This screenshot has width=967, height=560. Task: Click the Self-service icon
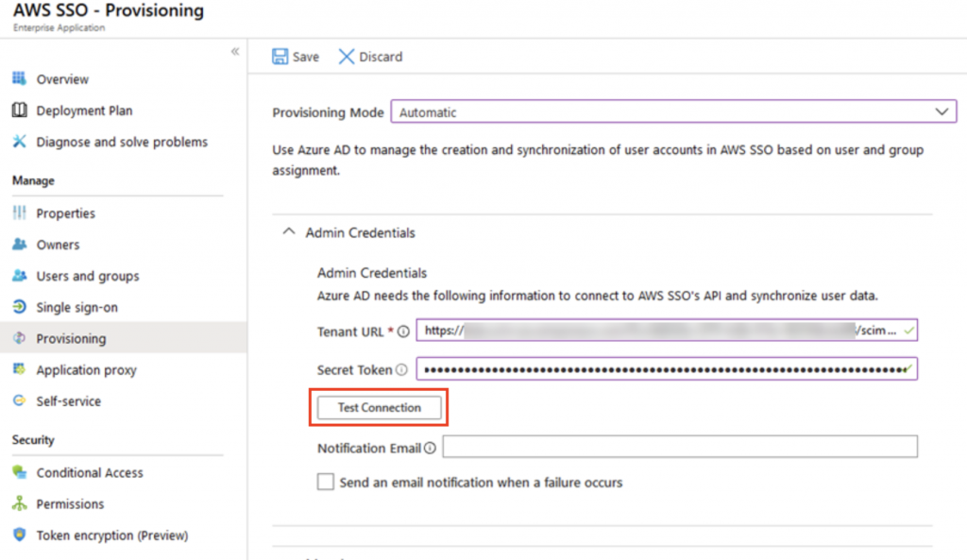pos(19,400)
